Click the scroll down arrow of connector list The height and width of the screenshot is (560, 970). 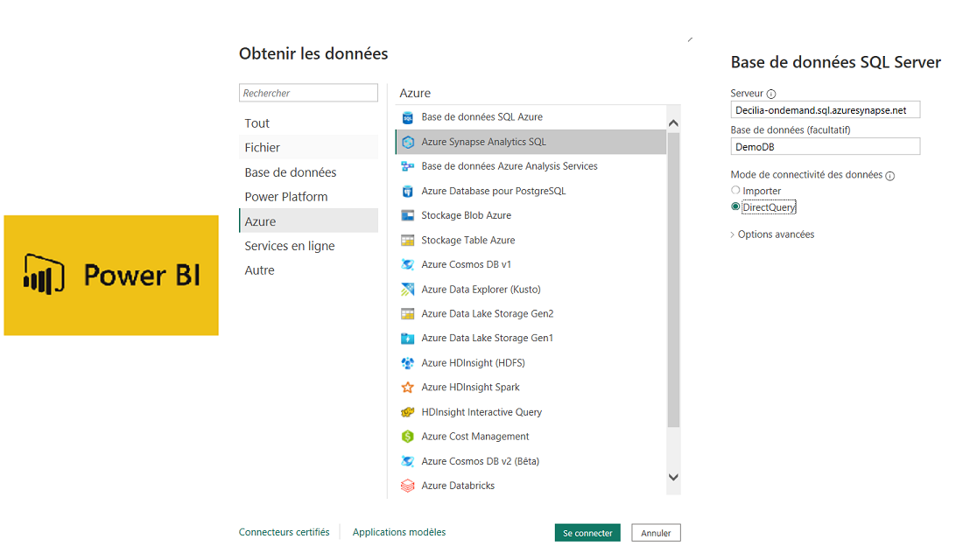[x=674, y=477]
